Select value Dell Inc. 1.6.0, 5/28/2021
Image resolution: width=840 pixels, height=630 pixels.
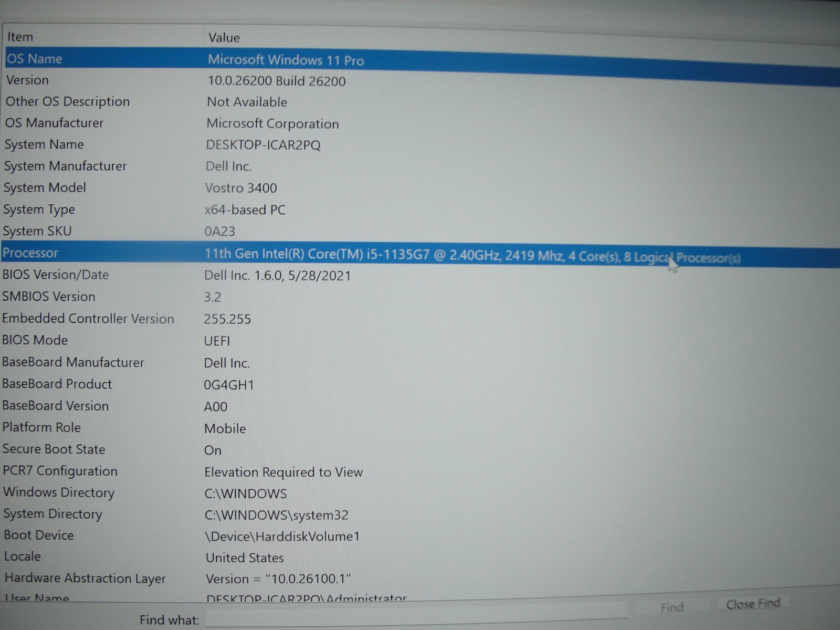coord(277,276)
